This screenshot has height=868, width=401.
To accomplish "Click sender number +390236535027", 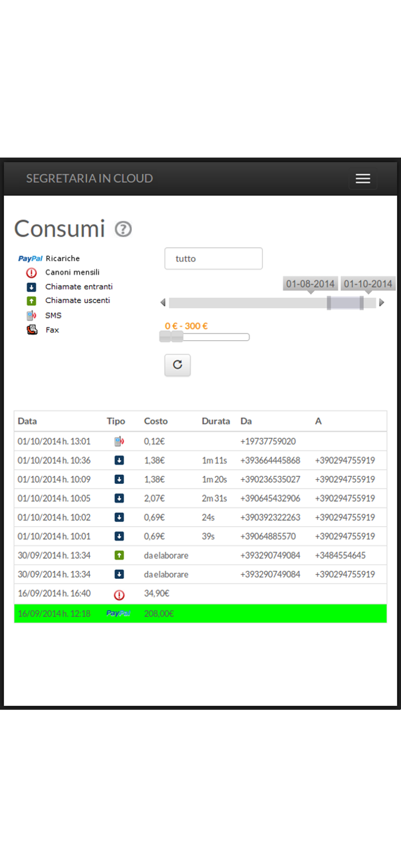I will pos(270,479).
